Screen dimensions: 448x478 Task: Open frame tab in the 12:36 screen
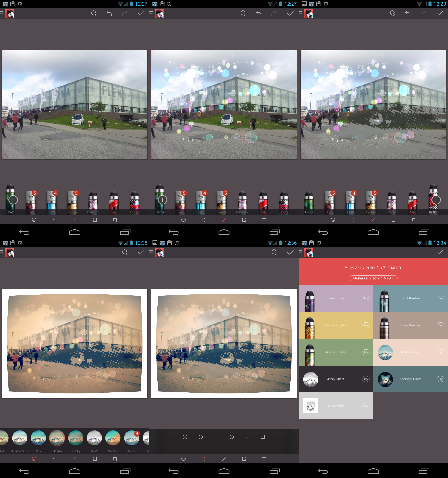tap(244, 459)
